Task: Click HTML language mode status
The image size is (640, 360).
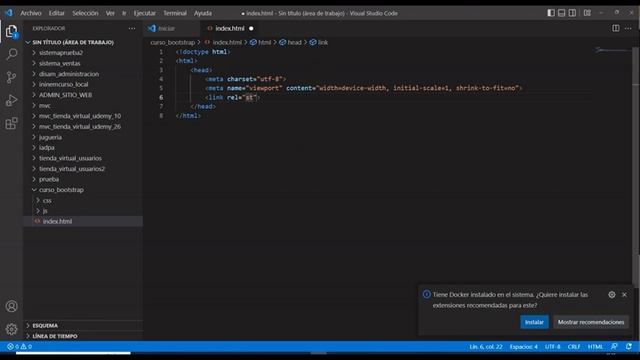Action: (x=595, y=347)
